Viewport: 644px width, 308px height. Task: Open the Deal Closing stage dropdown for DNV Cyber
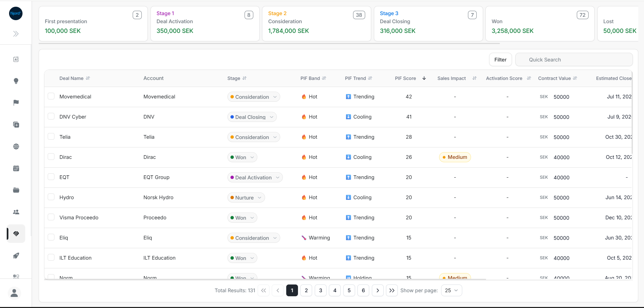click(x=252, y=117)
